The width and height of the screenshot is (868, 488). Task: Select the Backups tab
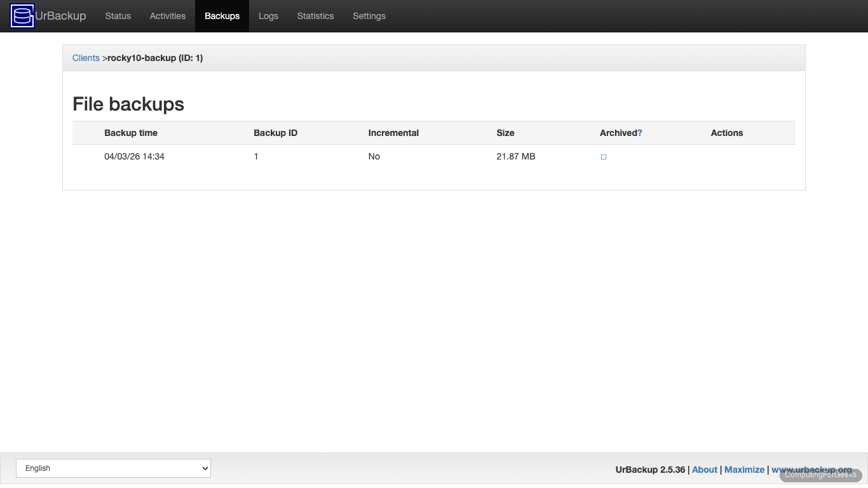click(x=222, y=16)
